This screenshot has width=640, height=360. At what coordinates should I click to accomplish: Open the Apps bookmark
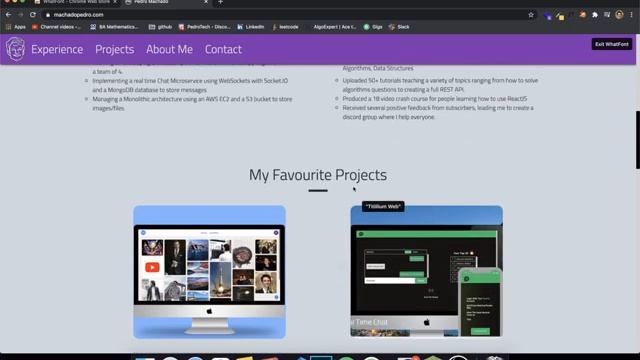point(16,27)
